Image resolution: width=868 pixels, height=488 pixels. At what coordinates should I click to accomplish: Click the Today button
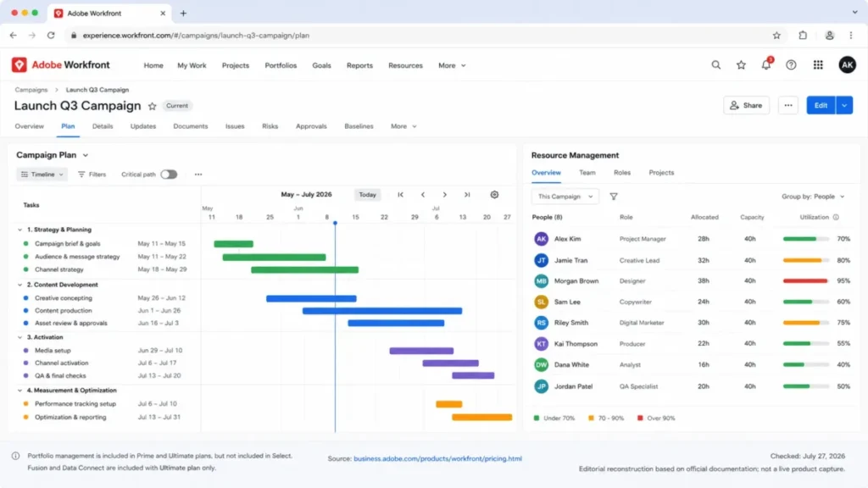368,195
